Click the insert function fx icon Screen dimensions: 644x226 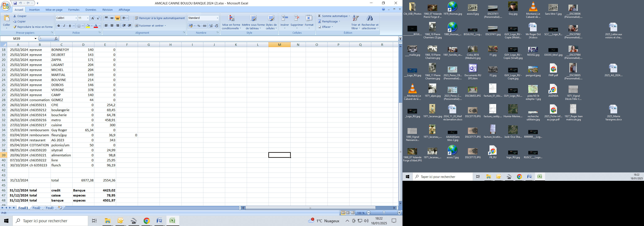point(56,39)
